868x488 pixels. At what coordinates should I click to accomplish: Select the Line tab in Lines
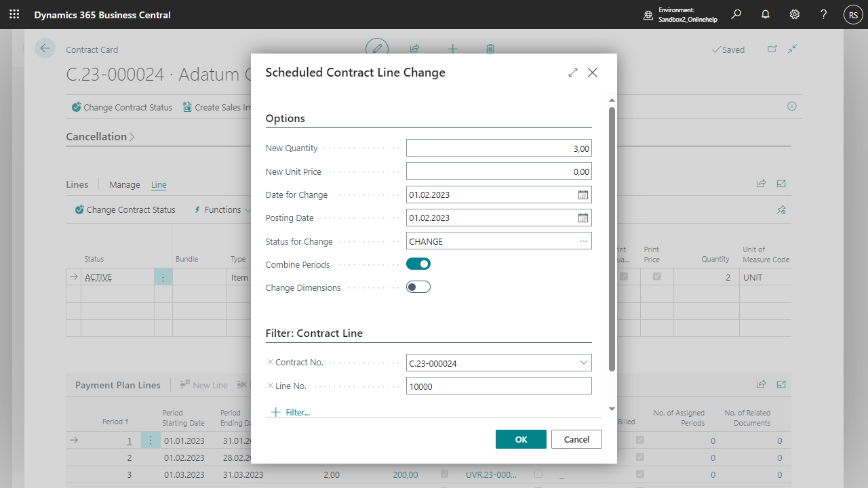pos(159,185)
